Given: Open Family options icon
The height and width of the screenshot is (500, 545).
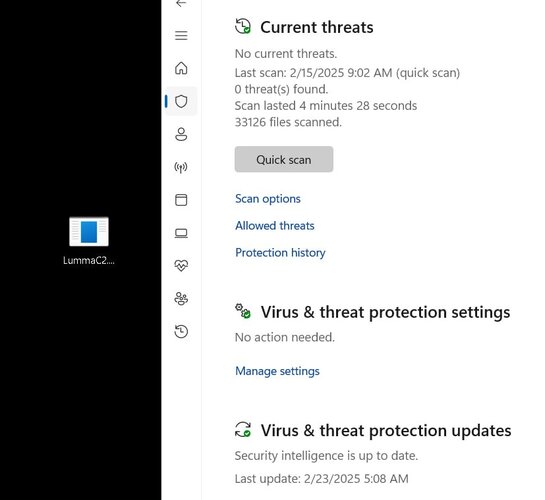Looking at the screenshot, I should click(181, 298).
